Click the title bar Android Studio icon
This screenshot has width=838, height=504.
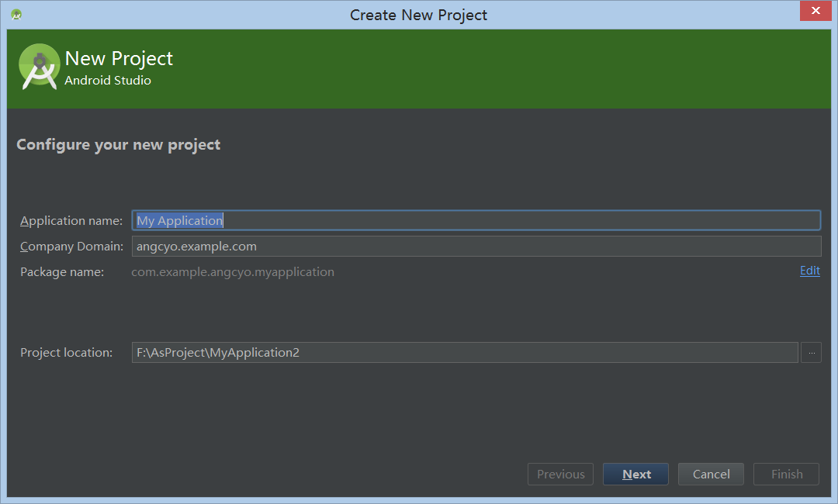point(16,15)
